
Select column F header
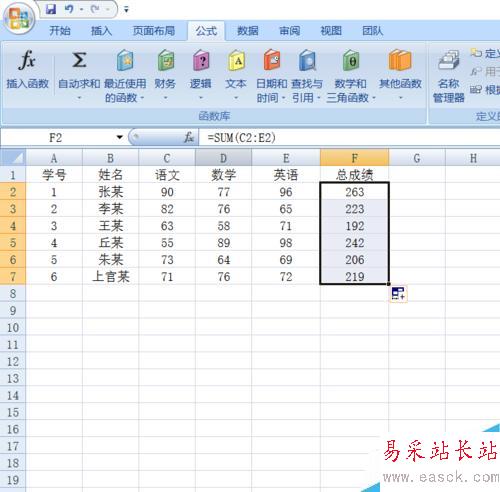coord(354,158)
